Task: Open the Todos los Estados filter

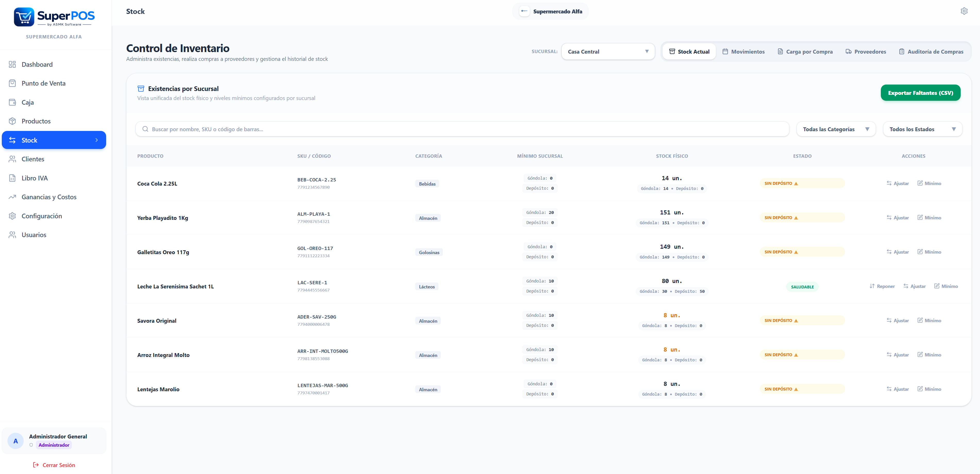Action: point(922,129)
